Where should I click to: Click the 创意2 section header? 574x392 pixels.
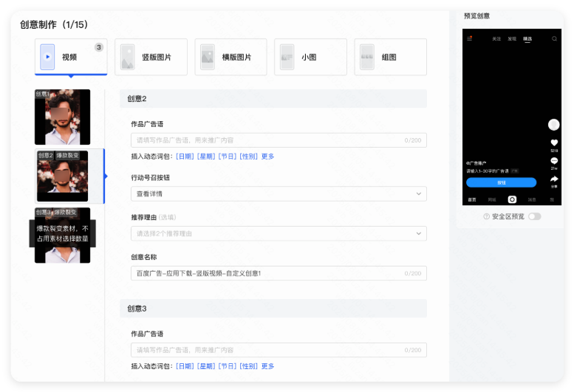[273, 99]
